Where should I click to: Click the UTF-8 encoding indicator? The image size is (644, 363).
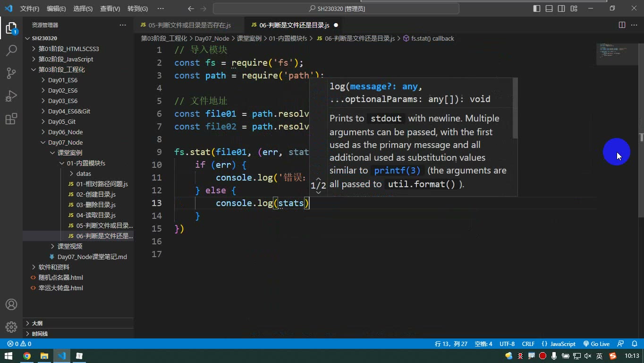tap(507, 344)
